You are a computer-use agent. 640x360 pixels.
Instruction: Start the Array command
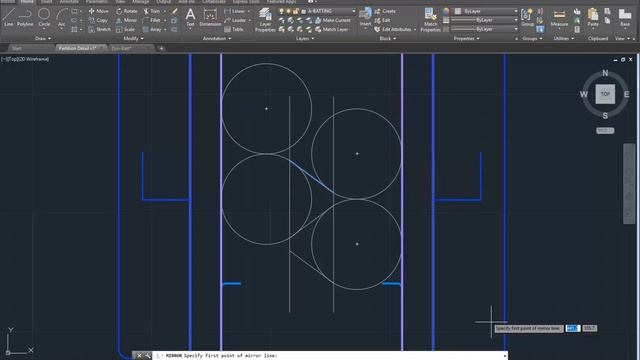click(x=152, y=29)
